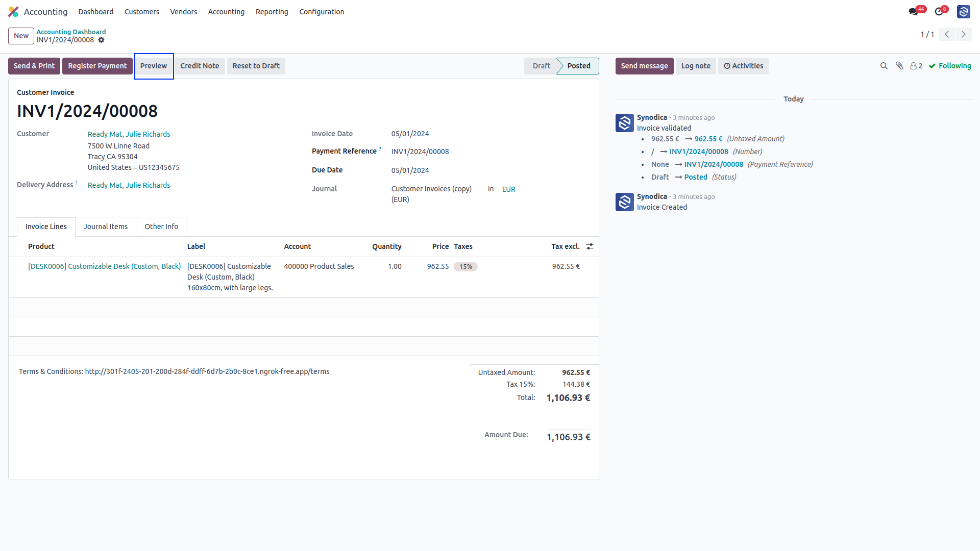Screen dimensions: 980x551
Task: Open the Customers menu
Action: point(142,12)
